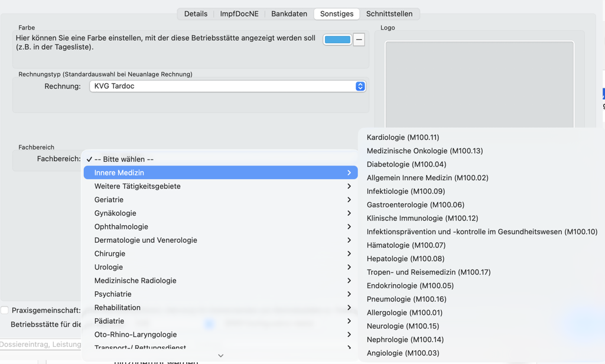Toggle the Praxisgemeinschaft checkbox
This screenshot has height=364, width=605.
click(x=5, y=310)
